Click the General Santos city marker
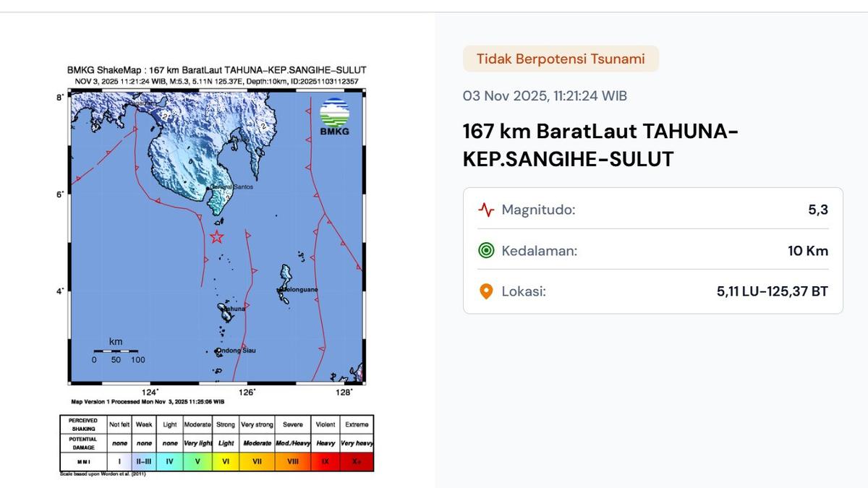This screenshot has width=868, height=488. click(x=210, y=188)
